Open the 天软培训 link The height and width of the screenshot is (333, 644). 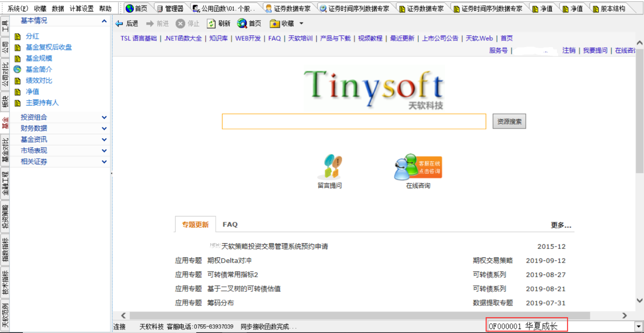click(300, 38)
